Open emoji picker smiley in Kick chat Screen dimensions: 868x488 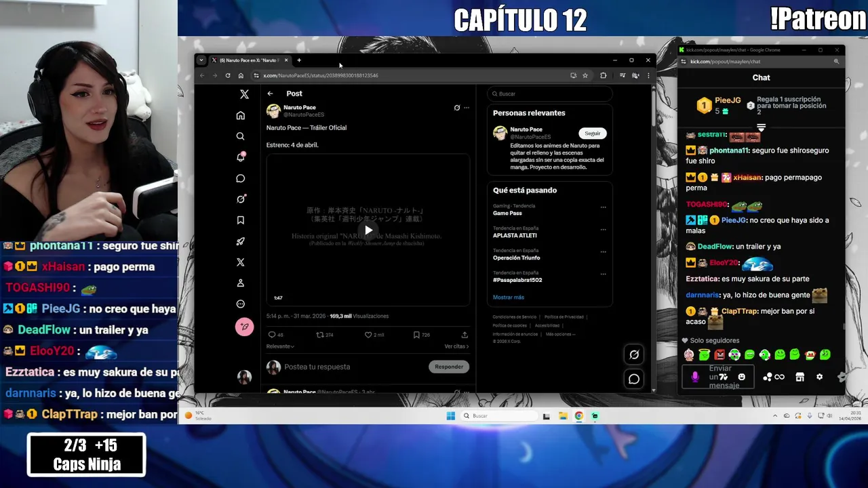tap(742, 377)
